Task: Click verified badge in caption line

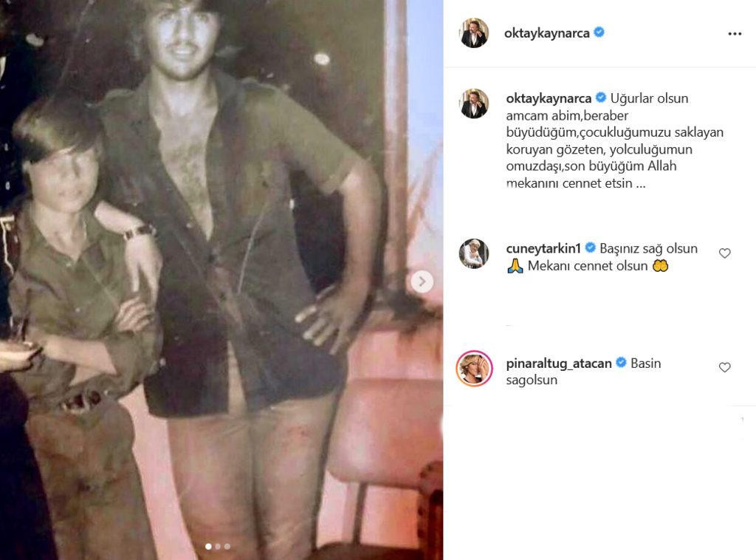Action: [601, 98]
